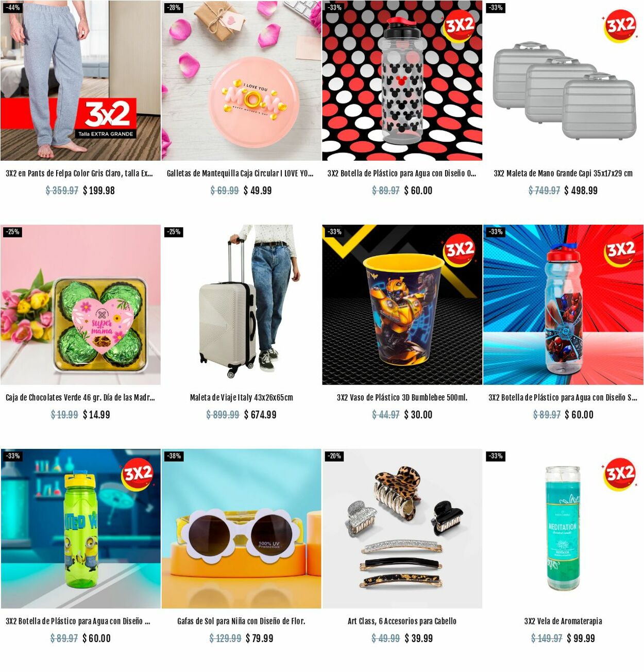Open the I Love You Mom cookies image

pyautogui.click(x=241, y=80)
